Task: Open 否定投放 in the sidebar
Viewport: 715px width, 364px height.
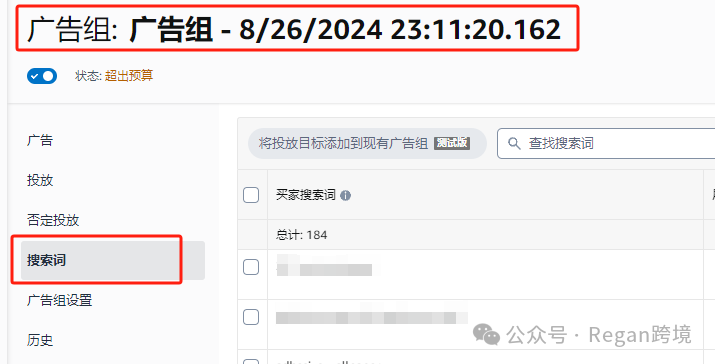Action: point(53,220)
